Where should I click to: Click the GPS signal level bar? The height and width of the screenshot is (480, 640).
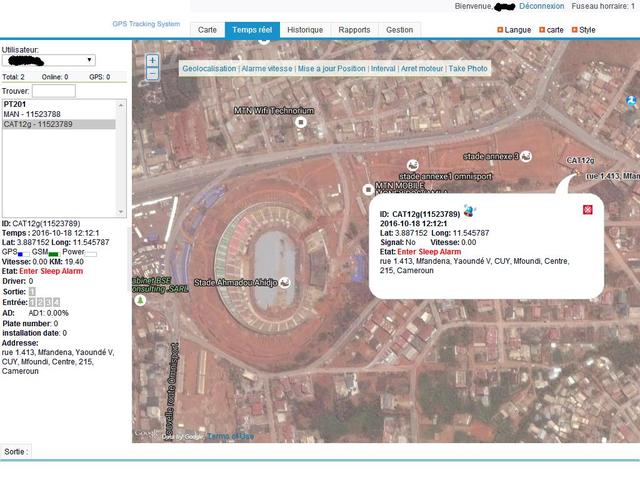(24, 254)
